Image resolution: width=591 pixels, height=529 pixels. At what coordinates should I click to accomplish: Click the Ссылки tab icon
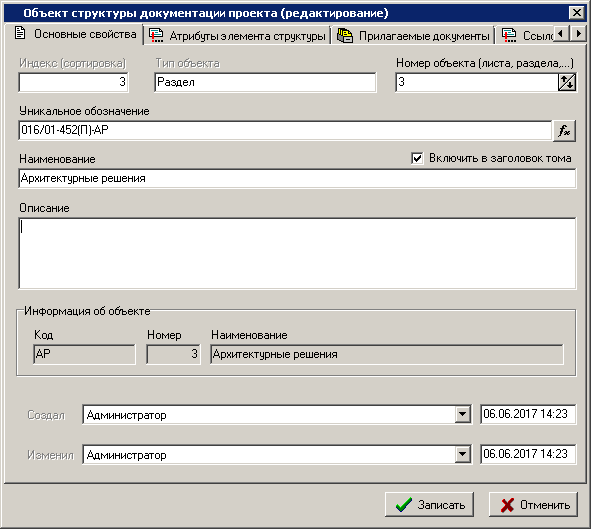[x=509, y=35]
